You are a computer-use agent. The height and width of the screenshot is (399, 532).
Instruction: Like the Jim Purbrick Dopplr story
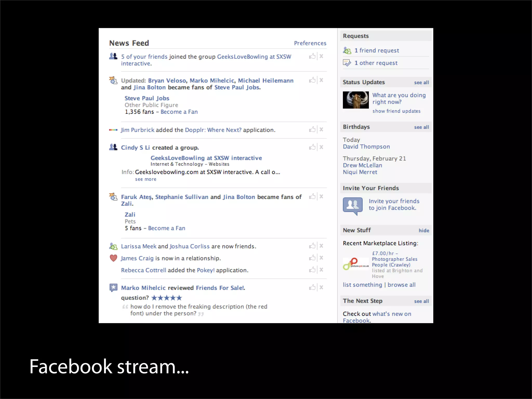click(312, 129)
